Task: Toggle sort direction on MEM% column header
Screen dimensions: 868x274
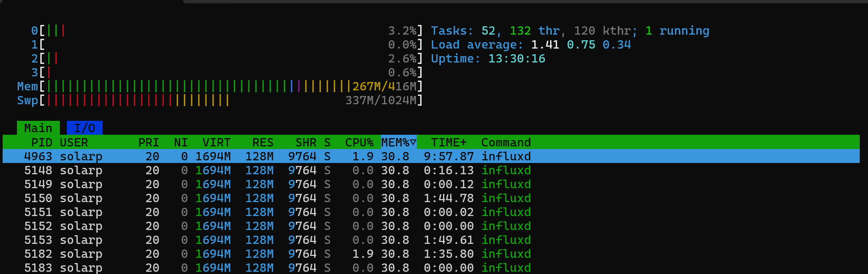Action: click(x=399, y=142)
